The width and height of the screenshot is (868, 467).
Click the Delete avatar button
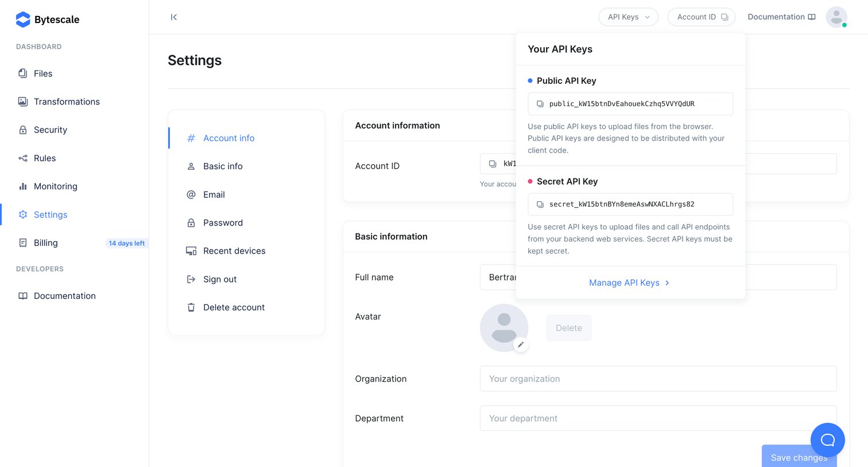click(x=569, y=328)
